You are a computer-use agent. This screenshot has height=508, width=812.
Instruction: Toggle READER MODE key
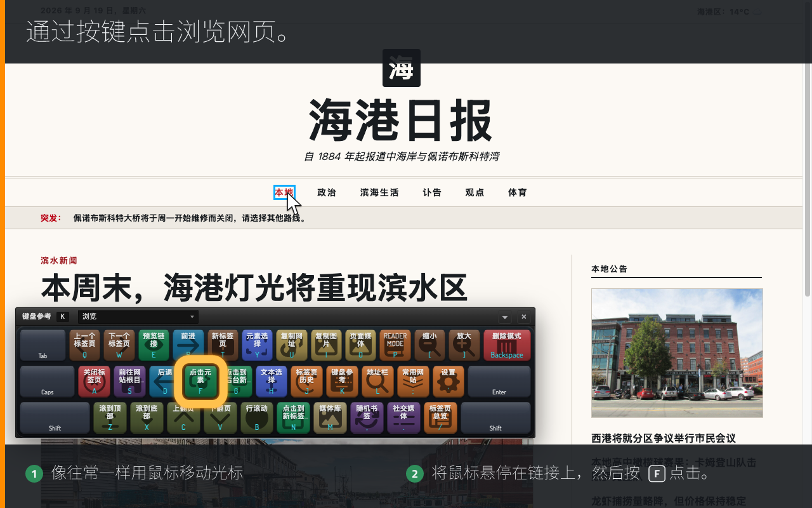coord(395,345)
